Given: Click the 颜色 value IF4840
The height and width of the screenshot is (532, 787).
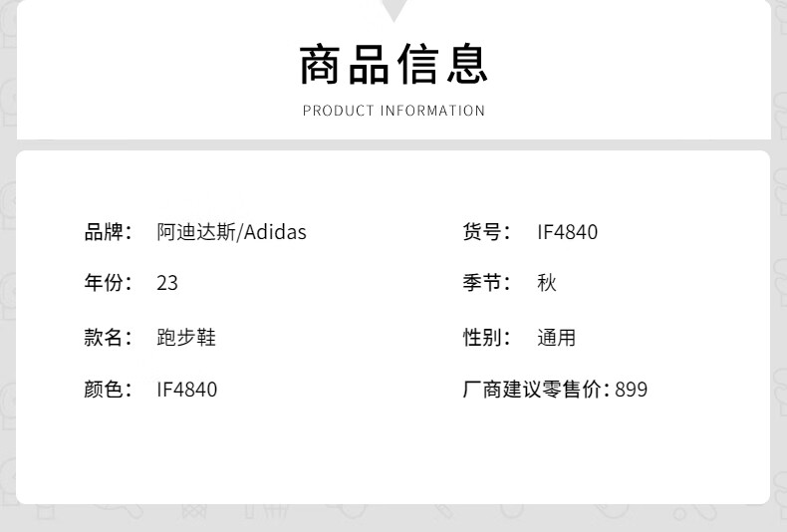Looking at the screenshot, I should coord(186,390).
